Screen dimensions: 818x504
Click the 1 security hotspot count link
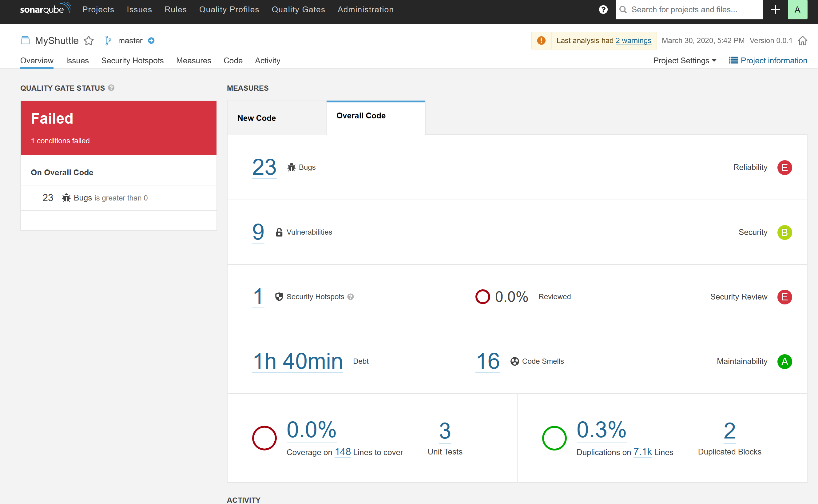[258, 296]
